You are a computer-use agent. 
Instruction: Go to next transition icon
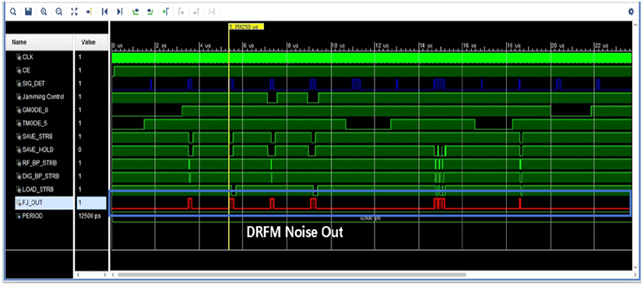pos(150,12)
